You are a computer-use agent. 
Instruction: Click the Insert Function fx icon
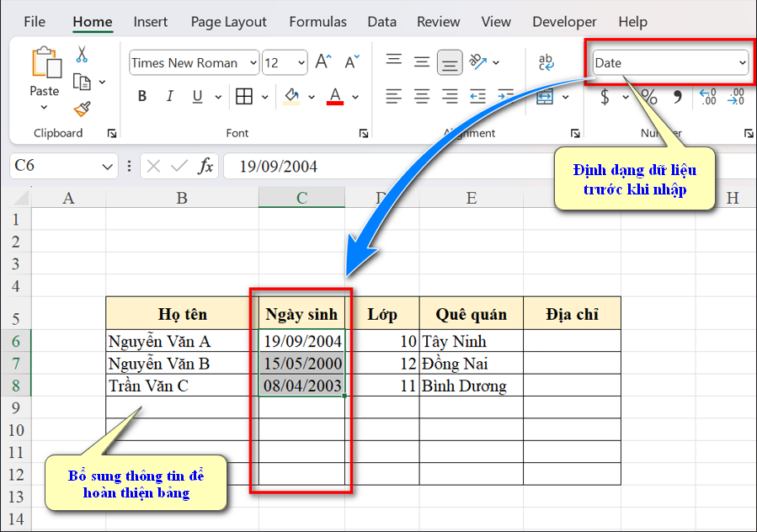pyautogui.click(x=205, y=166)
